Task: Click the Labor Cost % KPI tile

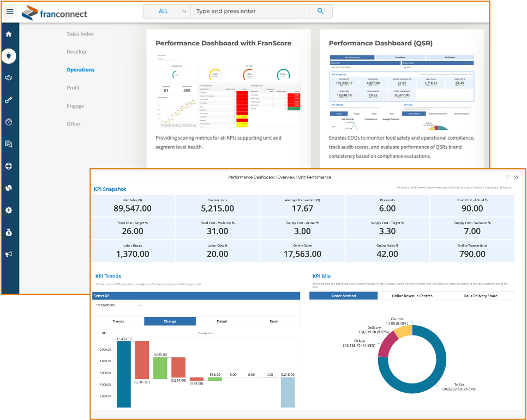Action: [218, 251]
